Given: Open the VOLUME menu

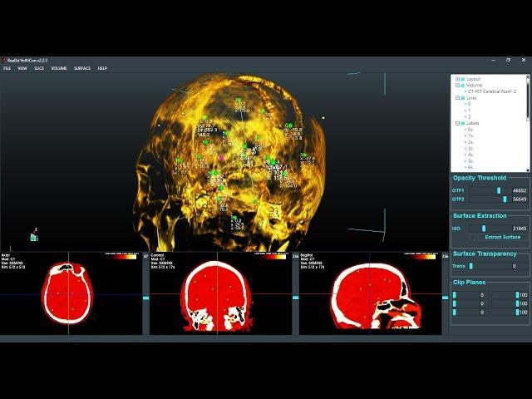Looking at the screenshot, I should pos(59,68).
